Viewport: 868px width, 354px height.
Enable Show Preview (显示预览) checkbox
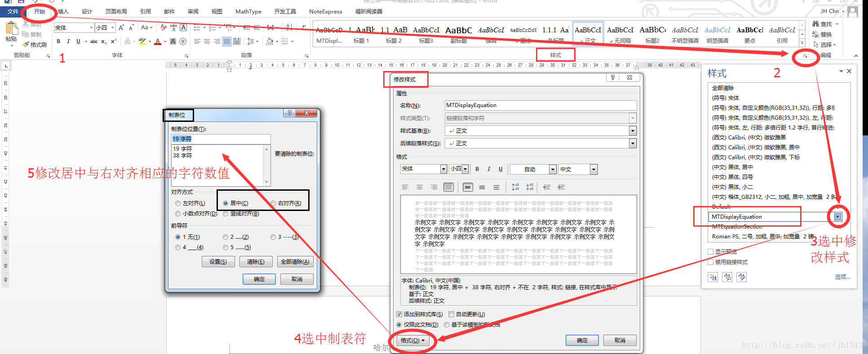(711, 252)
